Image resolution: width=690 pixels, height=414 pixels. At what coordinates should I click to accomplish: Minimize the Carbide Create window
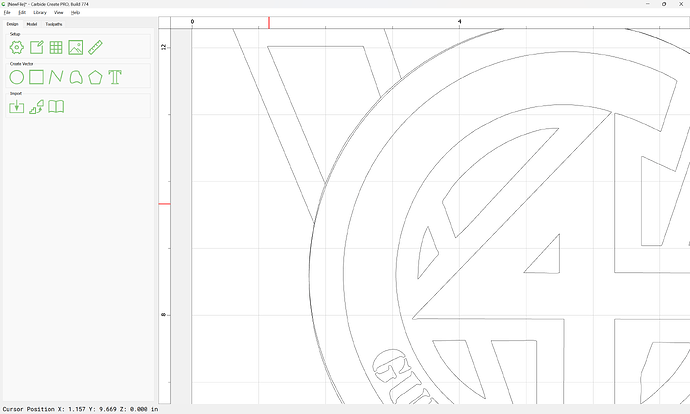pos(648,4)
